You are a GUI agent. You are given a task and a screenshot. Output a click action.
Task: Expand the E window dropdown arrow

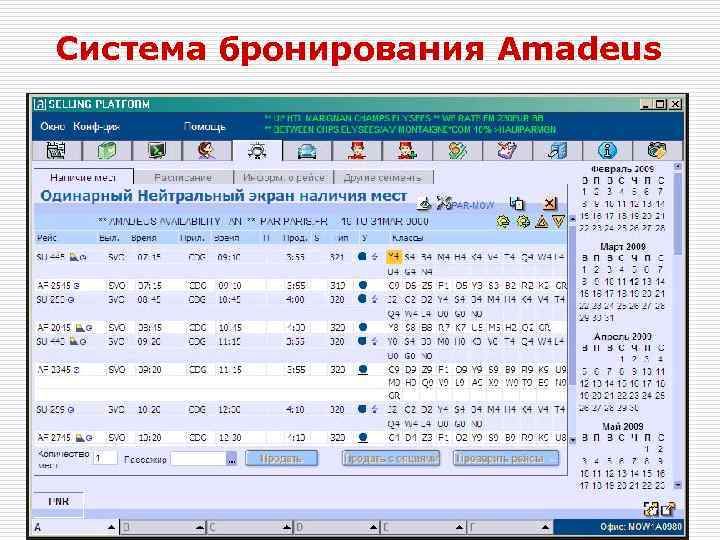(459, 527)
